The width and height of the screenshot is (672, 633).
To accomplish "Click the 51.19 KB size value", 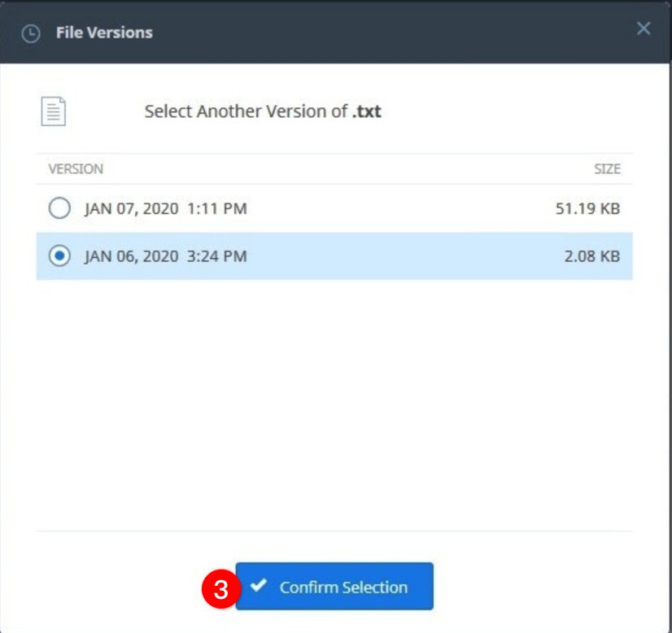I will pos(587,209).
